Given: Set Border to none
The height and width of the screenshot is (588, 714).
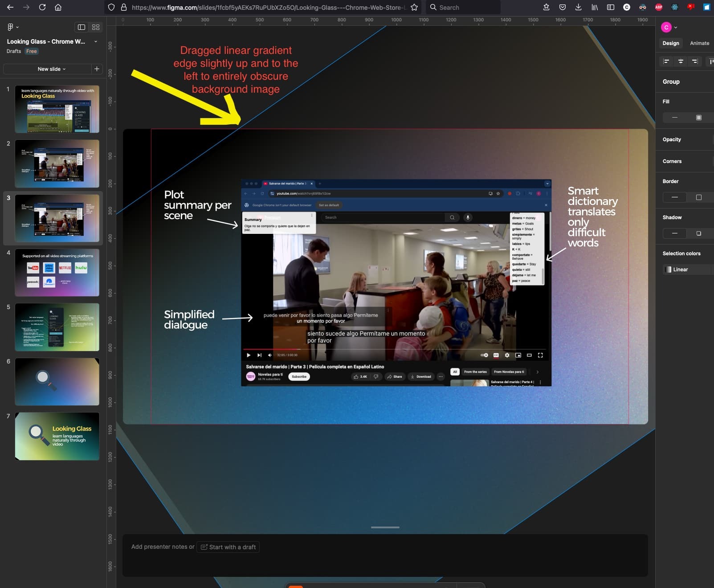Looking at the screenshot, I should [675, 197].
